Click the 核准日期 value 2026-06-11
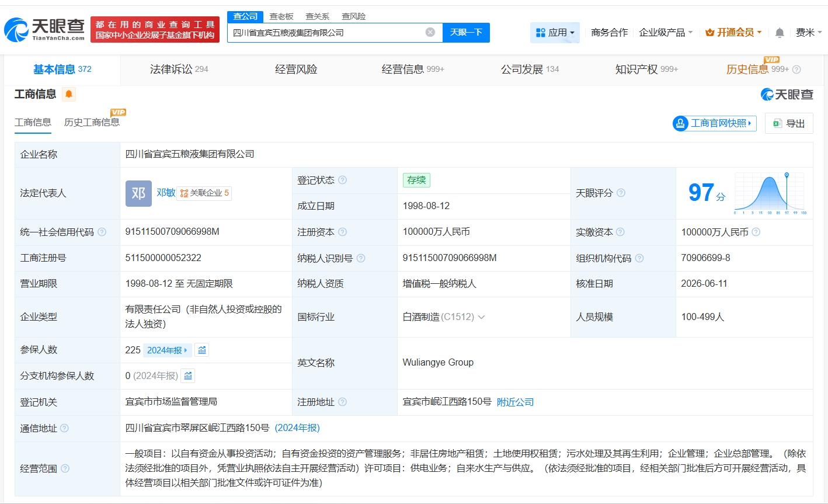Image resolution: width=828 pixels, height=504 pixels. click(704, 284)
